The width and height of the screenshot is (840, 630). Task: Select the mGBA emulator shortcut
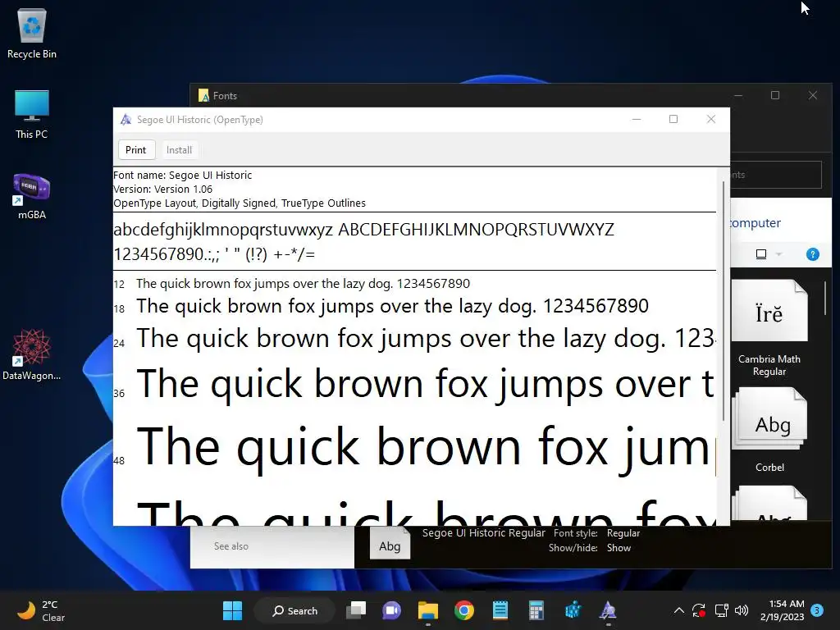[x=32, y=196]
